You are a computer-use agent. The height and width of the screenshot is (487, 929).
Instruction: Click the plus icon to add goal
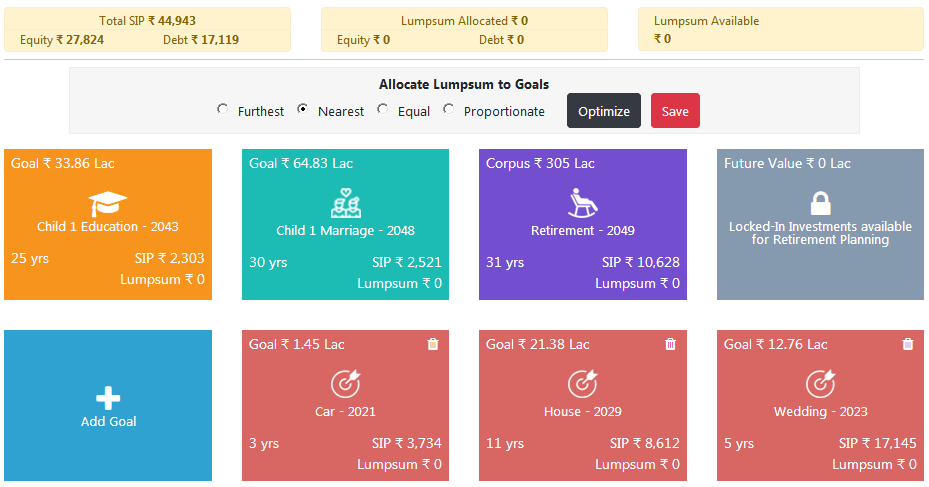108,398
